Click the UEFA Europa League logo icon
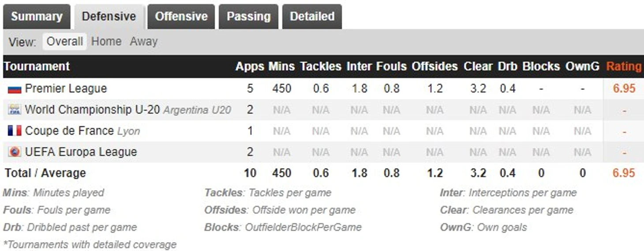The width and height of the screenshot is (644, 251). tap(15, 152)
